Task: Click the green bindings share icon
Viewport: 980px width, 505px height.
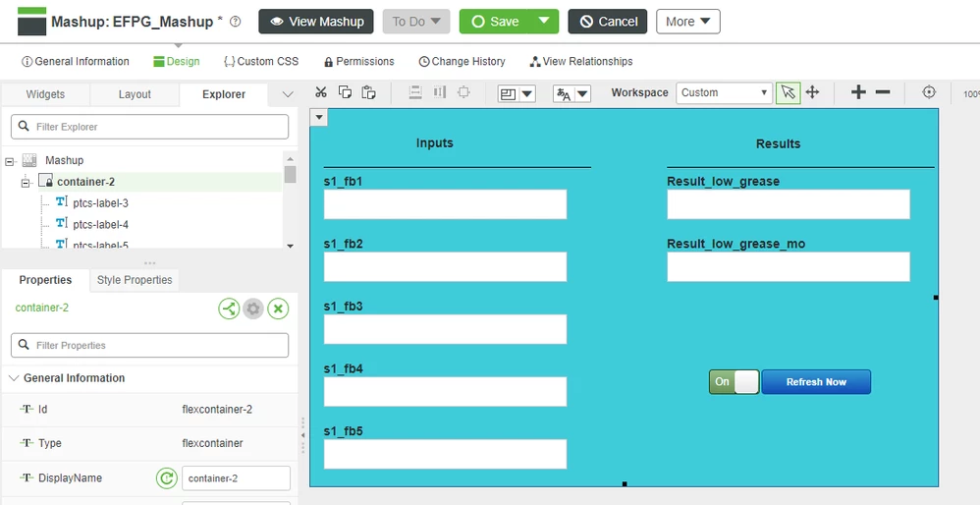Action: 229,309
